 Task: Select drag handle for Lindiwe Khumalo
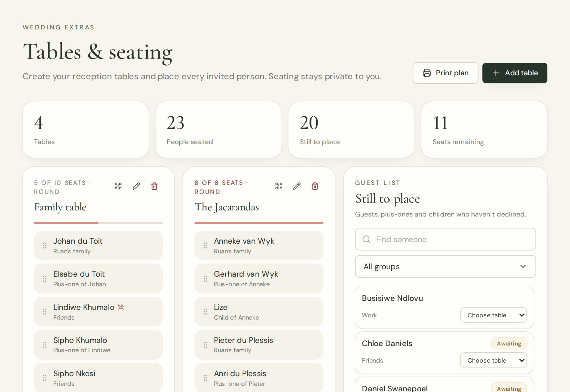[45, 312]
